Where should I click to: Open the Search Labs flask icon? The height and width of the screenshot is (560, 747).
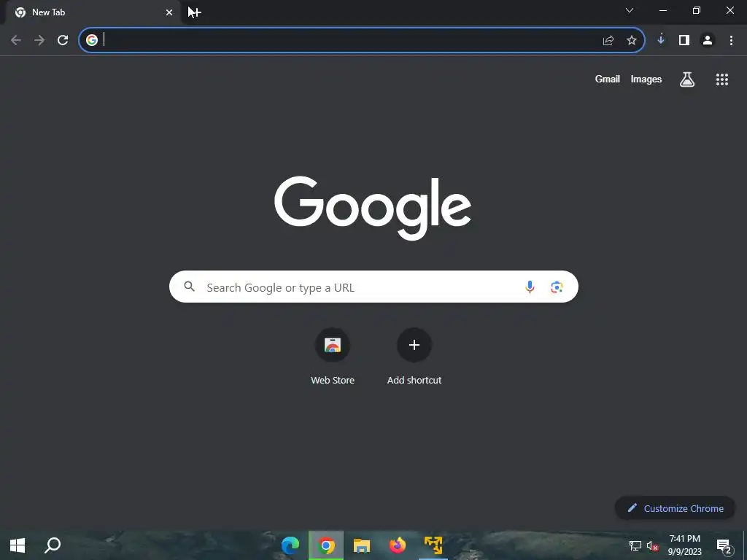(x=687, y=79)
